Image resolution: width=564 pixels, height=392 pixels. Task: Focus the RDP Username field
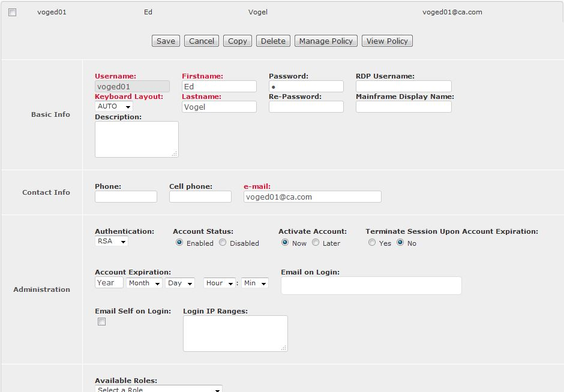point(403,86)
